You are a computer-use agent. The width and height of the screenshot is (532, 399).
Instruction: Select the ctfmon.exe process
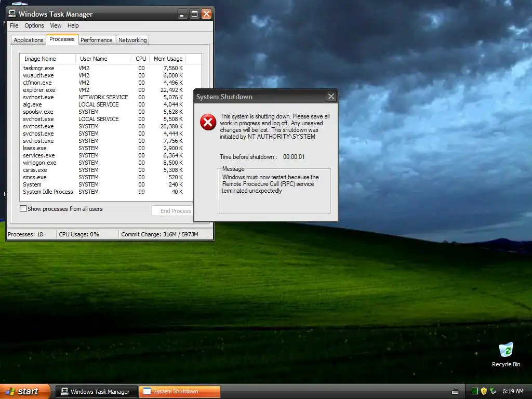(x=103, y=83)
